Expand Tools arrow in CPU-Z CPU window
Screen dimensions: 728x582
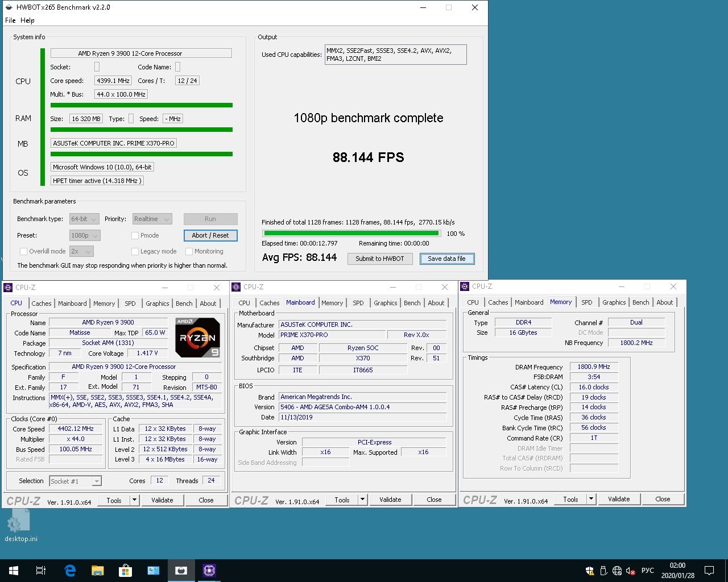[134, 500]
